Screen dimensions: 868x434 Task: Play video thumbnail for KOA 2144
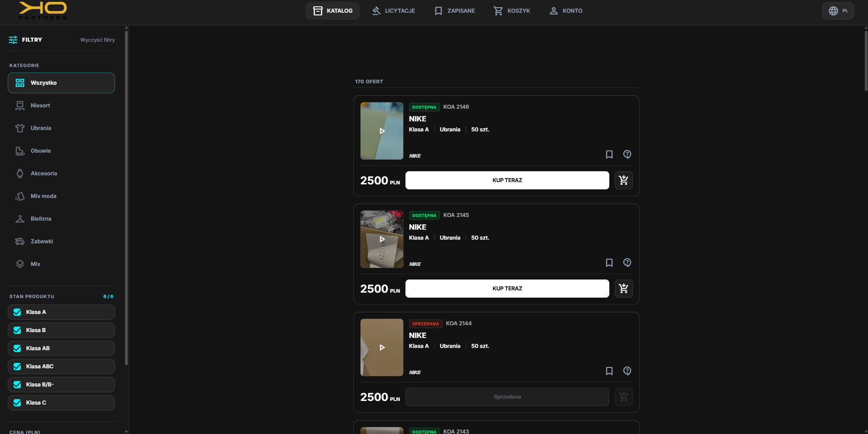[382, 347]
